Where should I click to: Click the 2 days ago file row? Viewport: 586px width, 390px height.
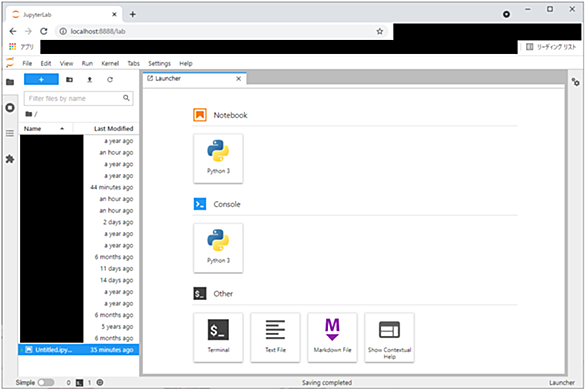78,222
